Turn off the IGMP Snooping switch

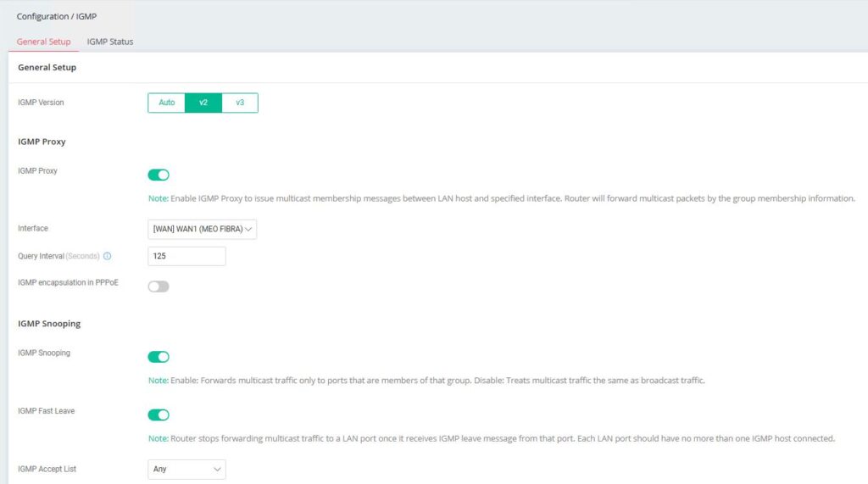tap(159, 357)
